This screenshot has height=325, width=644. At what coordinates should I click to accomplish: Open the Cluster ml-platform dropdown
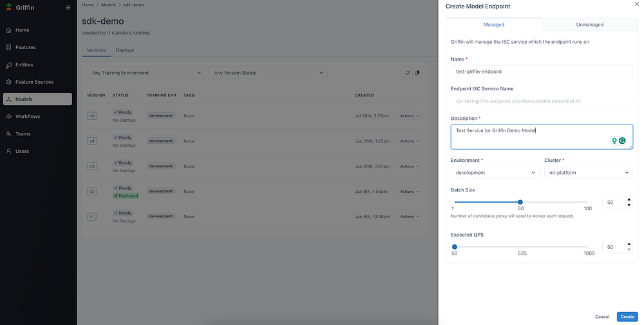tap(588, 173)
